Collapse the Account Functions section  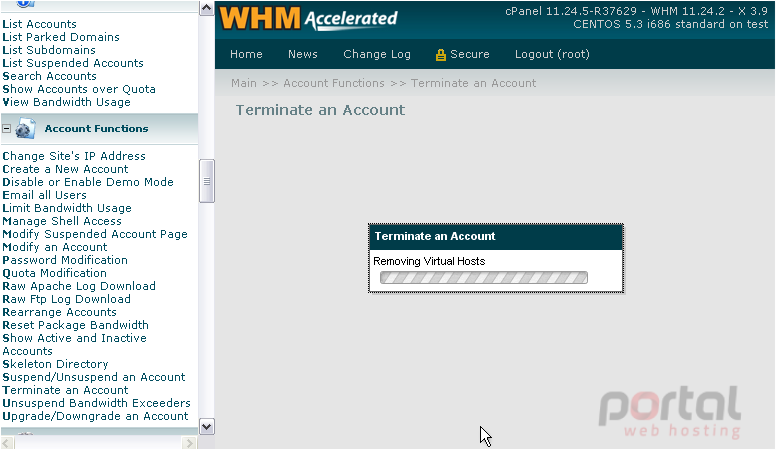pos(6,129)
